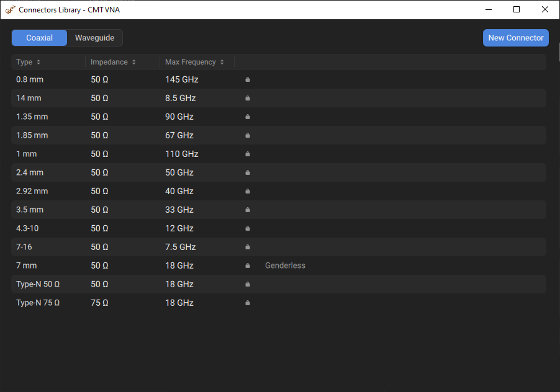Switch to the Waveguide connectors tab
Image resolution: width=560 pixels, height=392 pixels.
94,38
